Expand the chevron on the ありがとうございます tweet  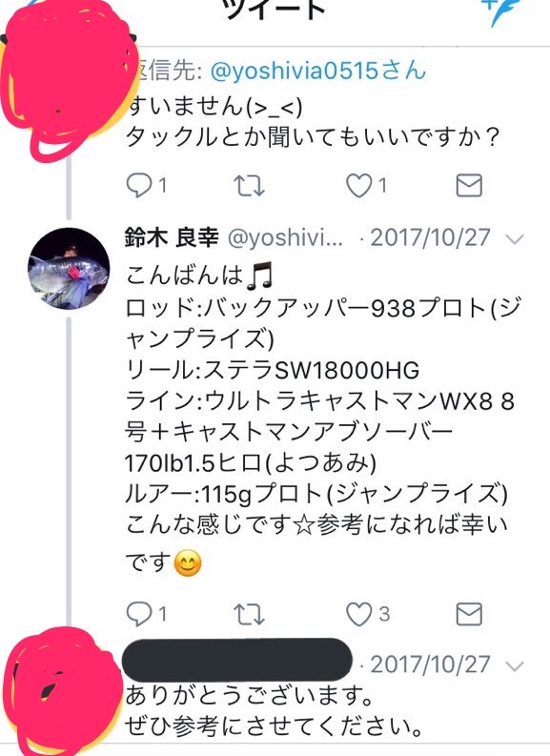coord(516,665)
